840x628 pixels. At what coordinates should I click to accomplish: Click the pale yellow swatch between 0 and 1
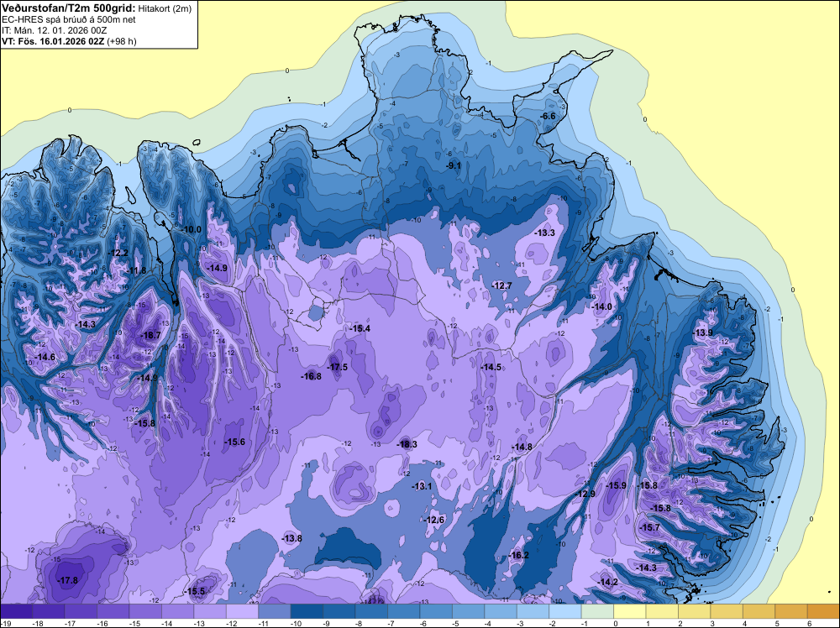coord(630,611)
